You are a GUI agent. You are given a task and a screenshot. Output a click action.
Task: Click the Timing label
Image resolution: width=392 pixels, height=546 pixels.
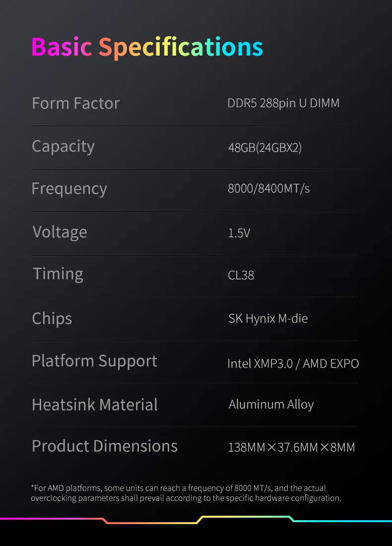[58, 274]
